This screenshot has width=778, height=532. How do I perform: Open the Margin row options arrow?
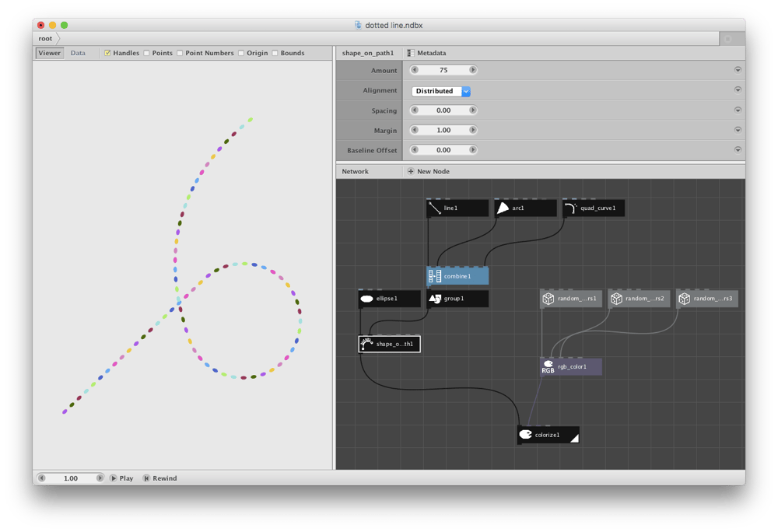738,130
